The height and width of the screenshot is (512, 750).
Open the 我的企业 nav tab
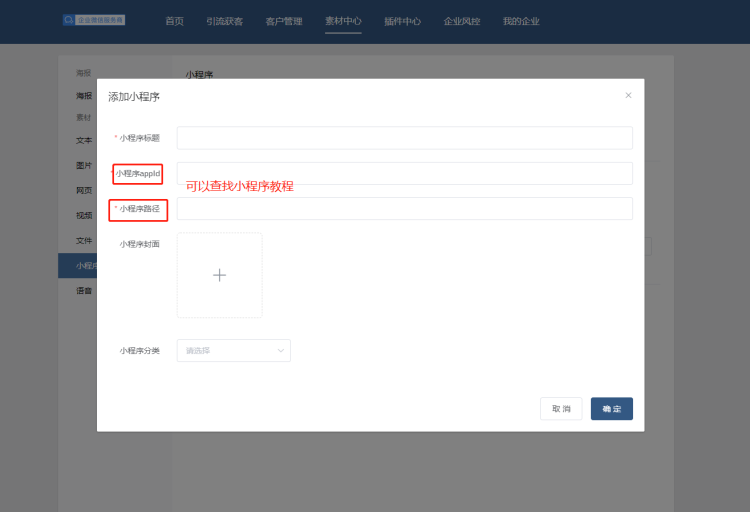521,21
